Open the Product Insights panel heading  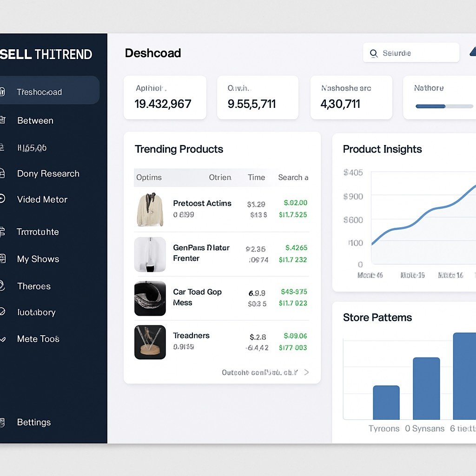[x=382, y=149]
